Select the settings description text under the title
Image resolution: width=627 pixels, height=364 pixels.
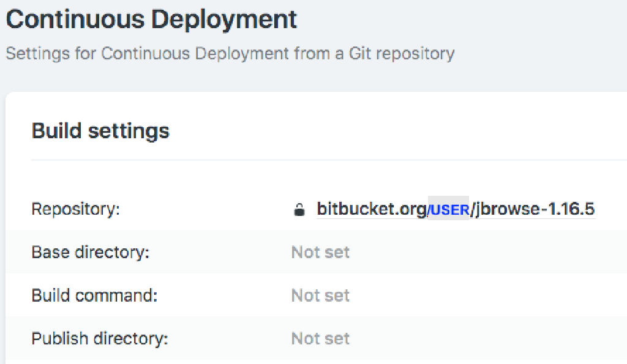230,54
